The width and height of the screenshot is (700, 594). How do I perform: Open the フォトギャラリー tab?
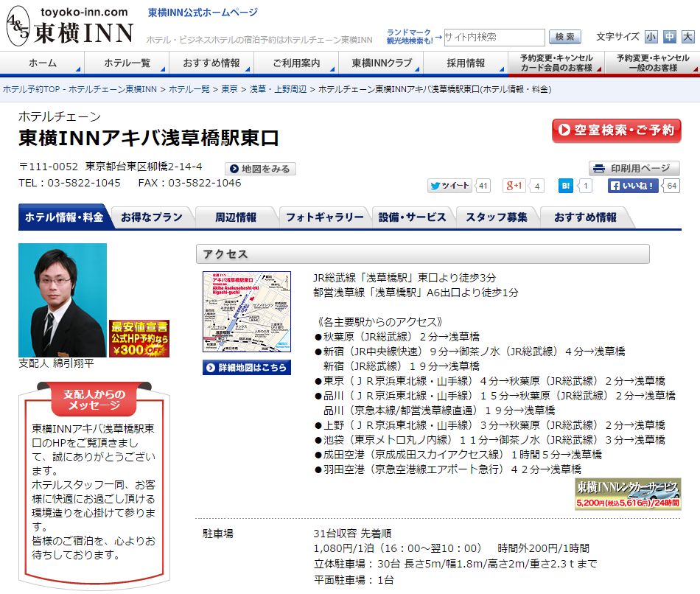point(324,217)
